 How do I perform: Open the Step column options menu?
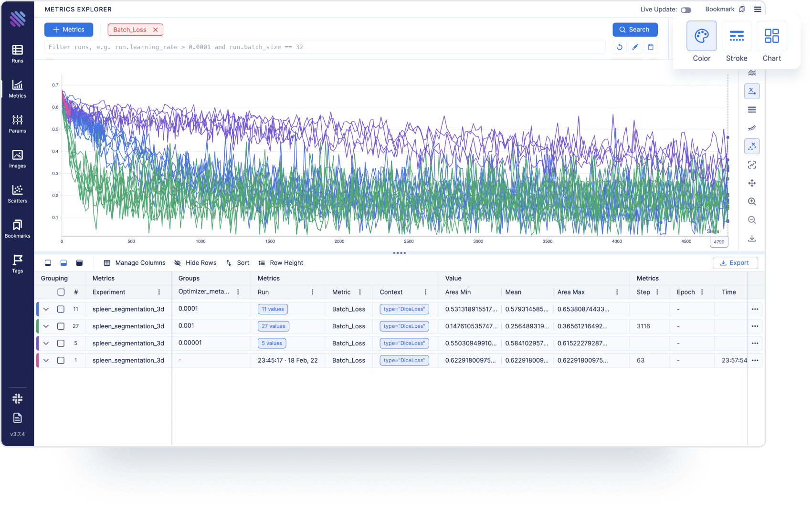coord(657,292)
